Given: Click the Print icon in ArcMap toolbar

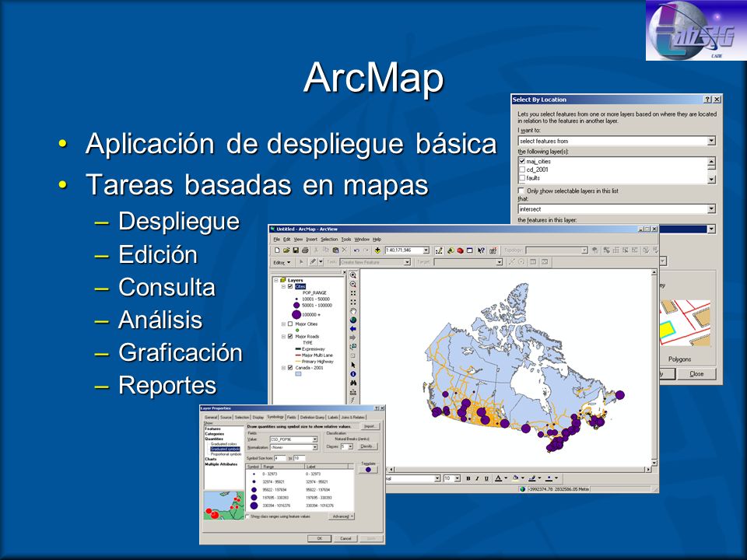Looking at the screenshot, I should [x=305, y=250].
